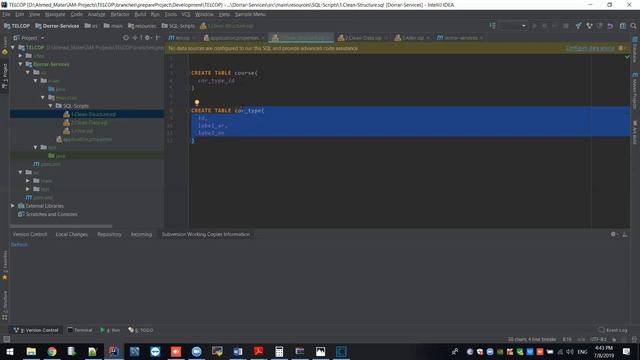Hide the Version Control tool window
This screenshot has height=360, width=640.
coord(625,234)
